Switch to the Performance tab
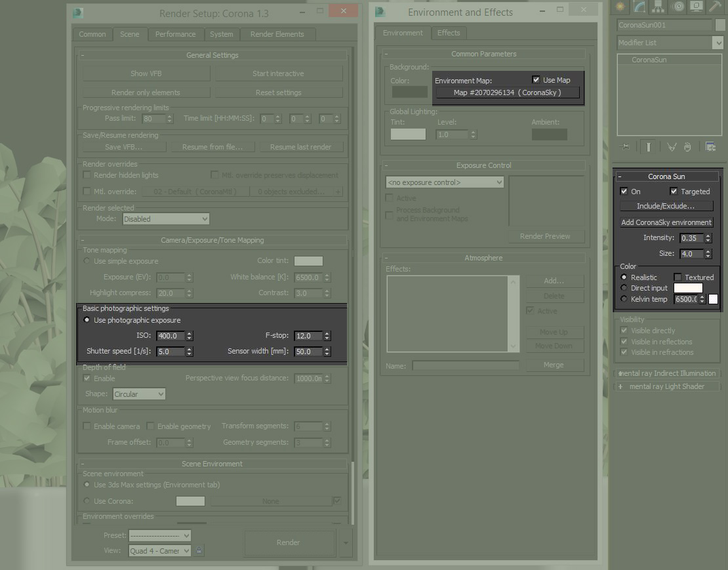 (x=176, y=34)
